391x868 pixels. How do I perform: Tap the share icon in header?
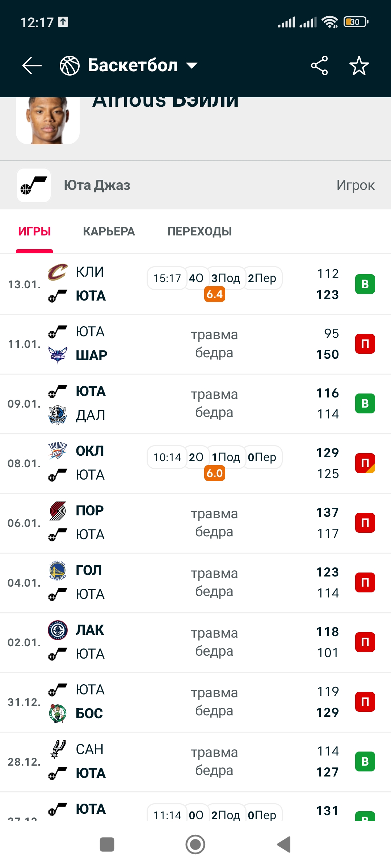pyautogui.click(x=319, y=65)
